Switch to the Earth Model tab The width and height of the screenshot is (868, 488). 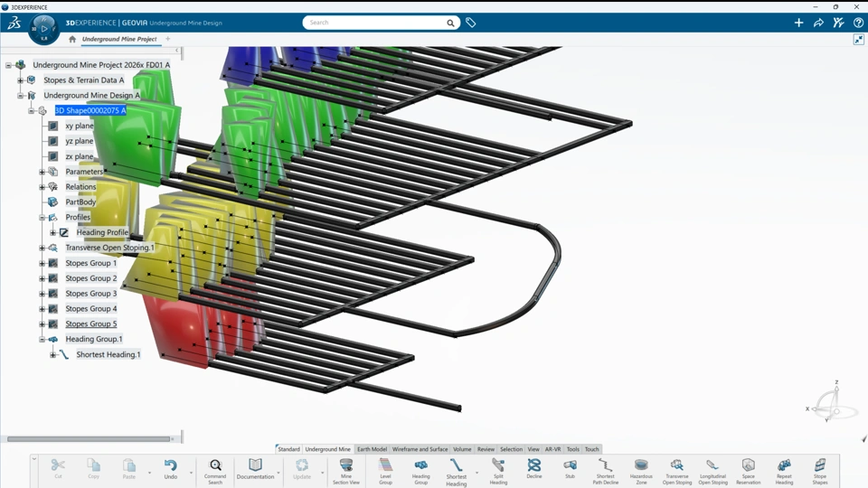pyautogui.click(x=372, y=449)
